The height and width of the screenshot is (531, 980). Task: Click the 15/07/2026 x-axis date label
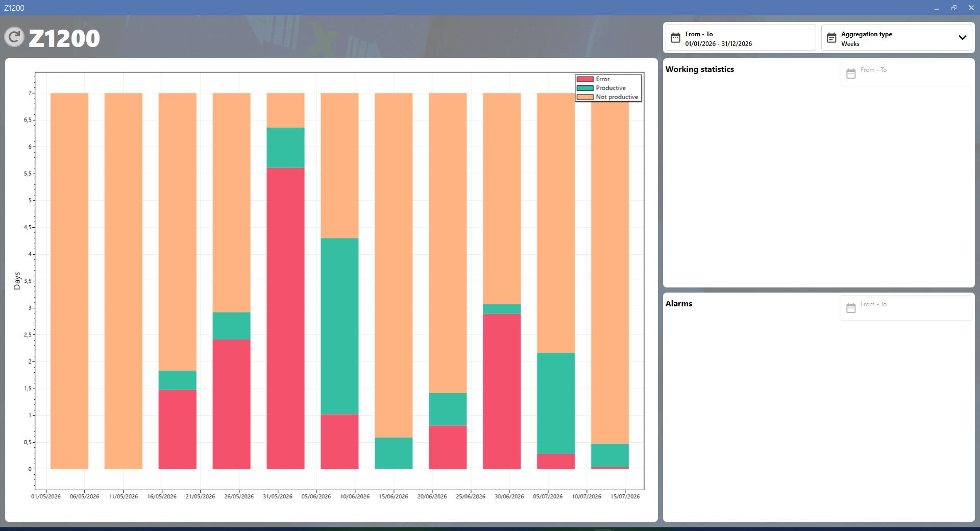(625, 496)
